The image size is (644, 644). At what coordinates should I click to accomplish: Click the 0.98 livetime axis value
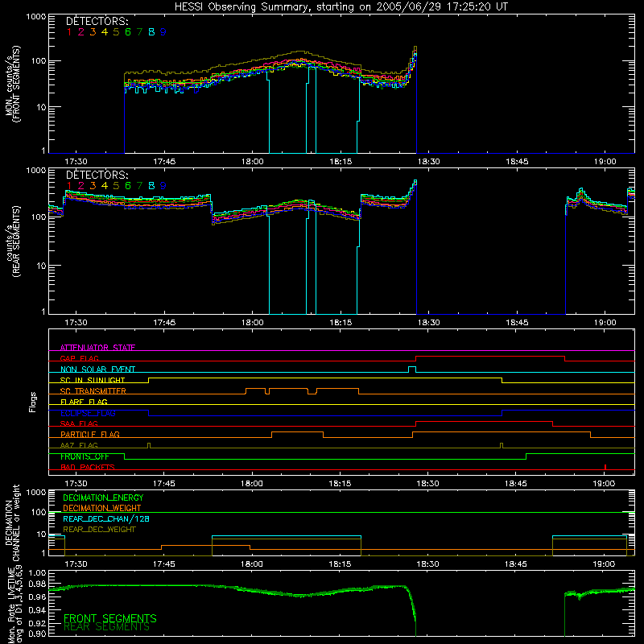pyautogui.click(x=37, y=584)
